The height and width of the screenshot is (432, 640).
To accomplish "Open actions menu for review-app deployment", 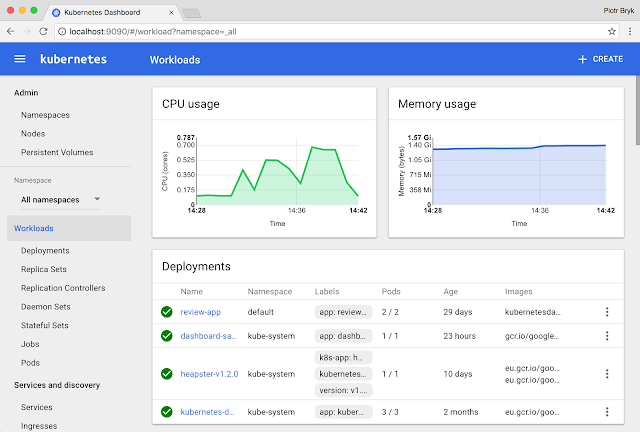I will [606, 312].
